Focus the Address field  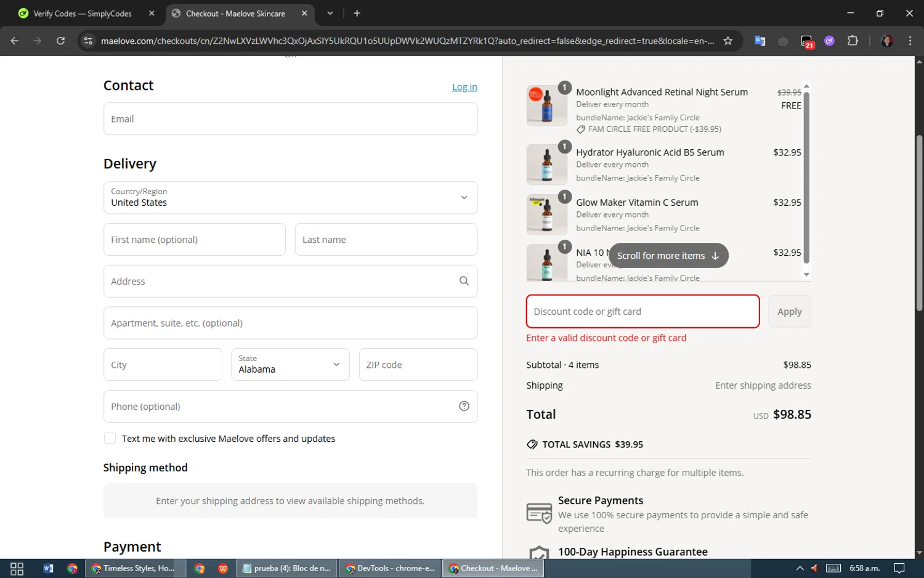click(x=290, y=281)
